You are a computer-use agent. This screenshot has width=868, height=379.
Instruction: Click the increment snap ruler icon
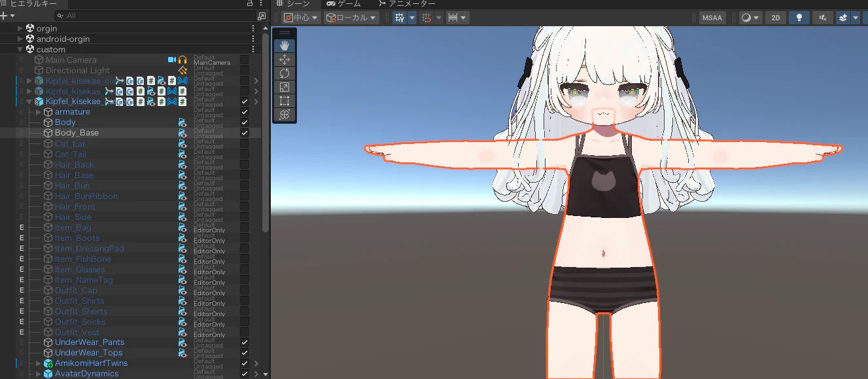click(x=453, y=18)
